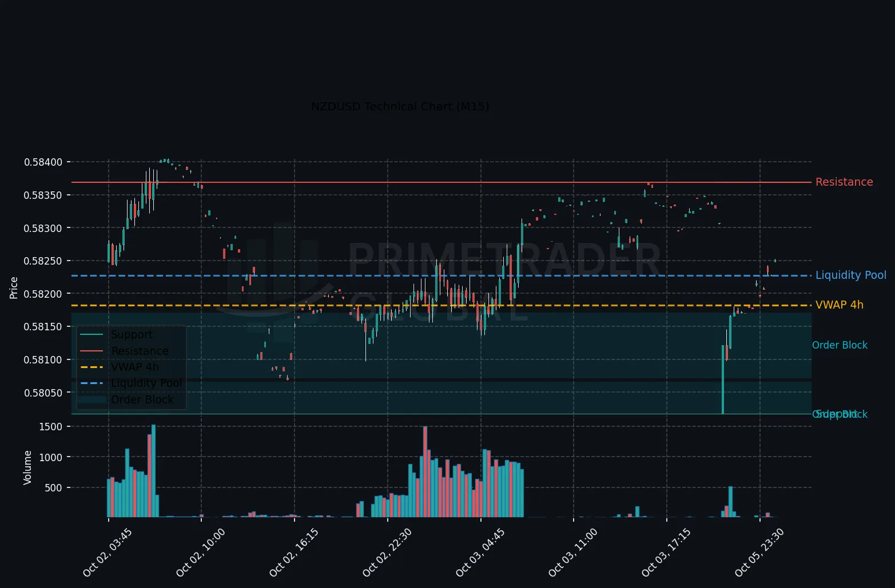Select the Volume axis title

coord(27,467)
